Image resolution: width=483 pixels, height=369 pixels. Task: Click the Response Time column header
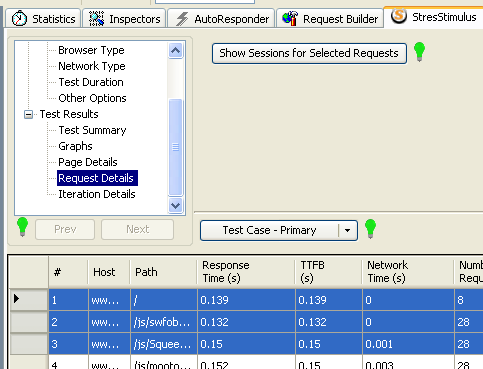tap(246, 272)
